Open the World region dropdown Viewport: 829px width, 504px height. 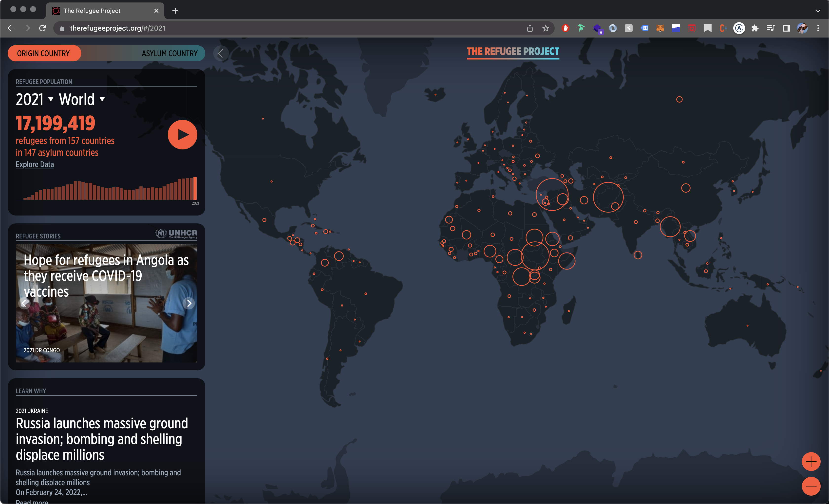point(82,100)
